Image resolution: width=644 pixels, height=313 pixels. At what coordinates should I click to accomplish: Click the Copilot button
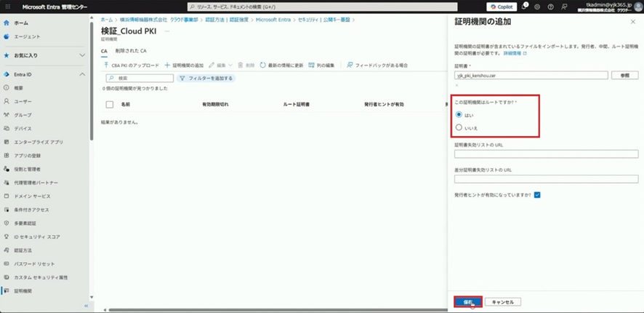[x=502, y=7]
